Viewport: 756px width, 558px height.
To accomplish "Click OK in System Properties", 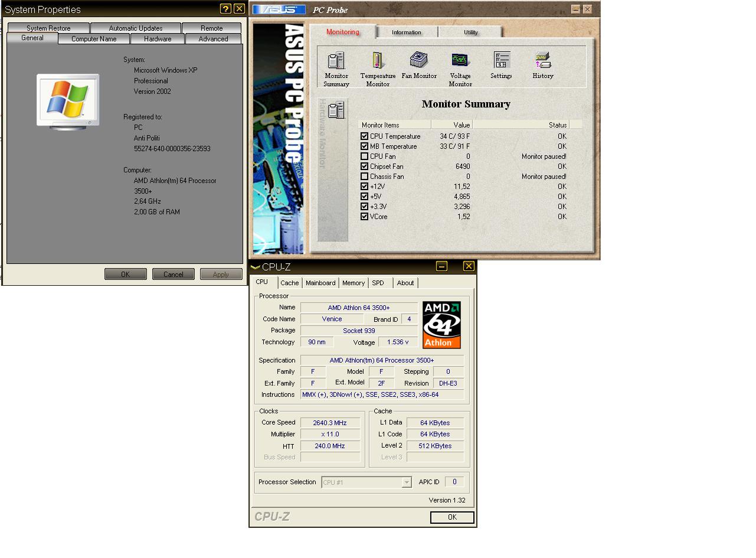I will coord(126,274).
